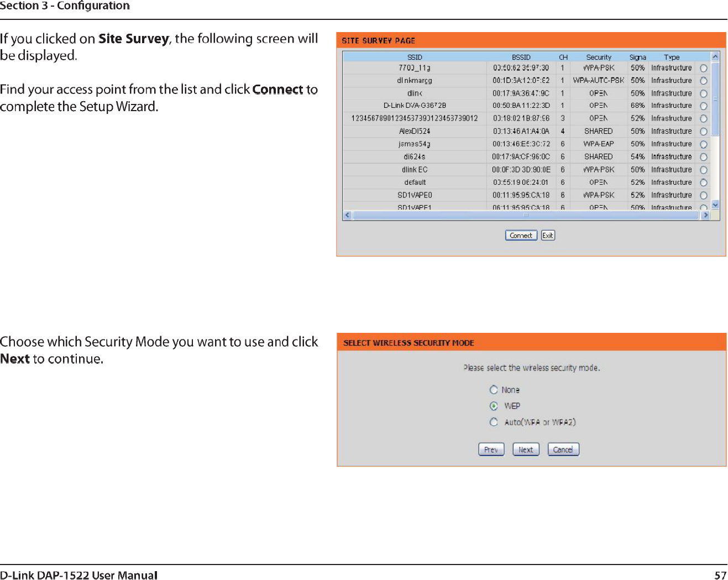Click the Type column header
This screenshot has height=580, width=728.
(672, 57)
